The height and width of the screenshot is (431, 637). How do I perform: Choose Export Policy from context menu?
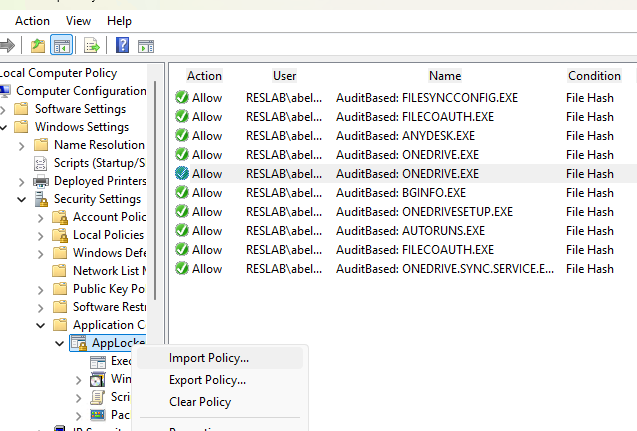click(207, 380)
